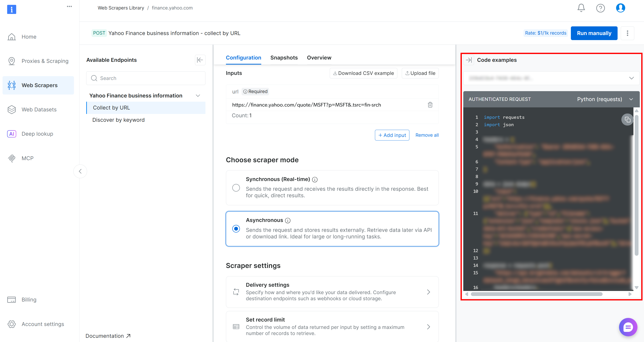Collapse the Yahoo Finance business information endpoint
The height and width of the screenshot is (342, 644).
tap(198, 95)
